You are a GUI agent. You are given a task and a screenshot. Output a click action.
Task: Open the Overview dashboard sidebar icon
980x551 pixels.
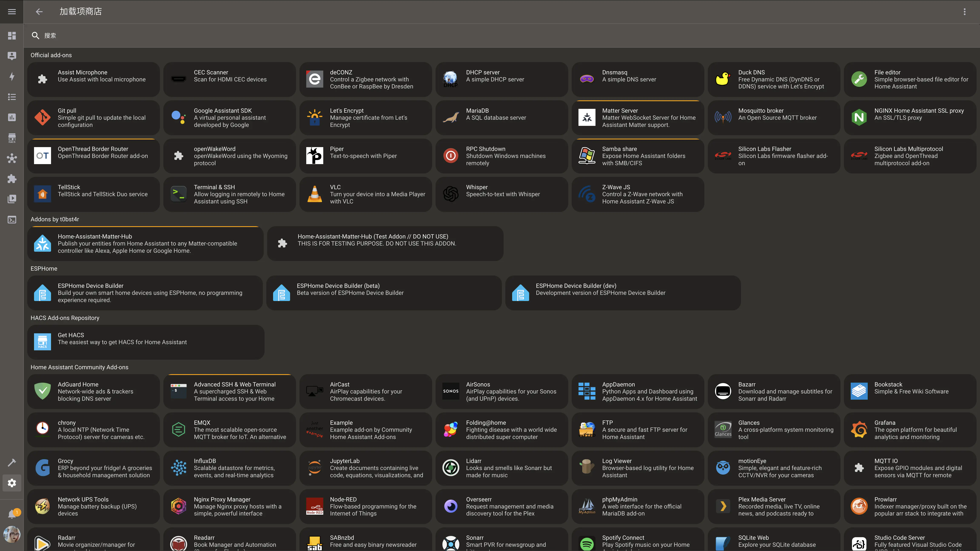tap(12, 35)
